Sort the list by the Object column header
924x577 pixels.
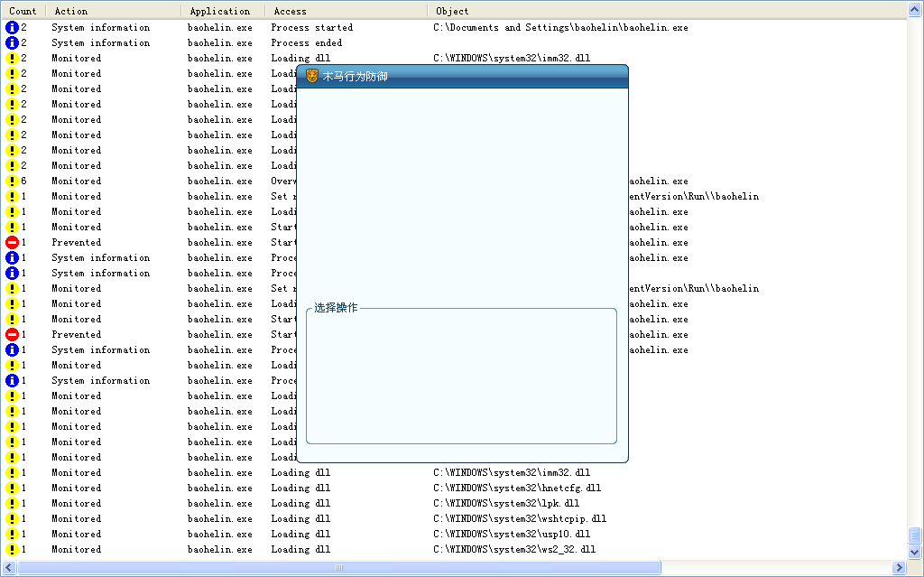[452, 11]
